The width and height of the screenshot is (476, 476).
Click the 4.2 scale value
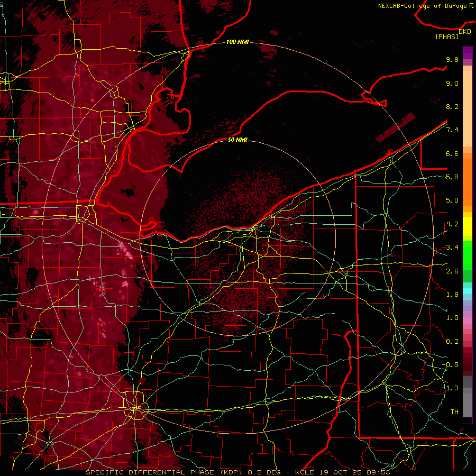[452, 224]
